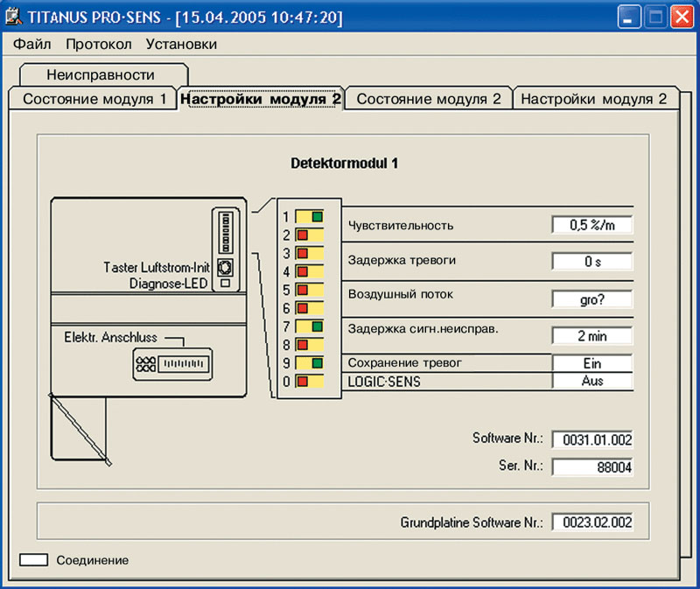This screenshot has height=589, width=700.
Task: Open the Протокол menu
Action: pyautogui.click(x=99, y=45)
